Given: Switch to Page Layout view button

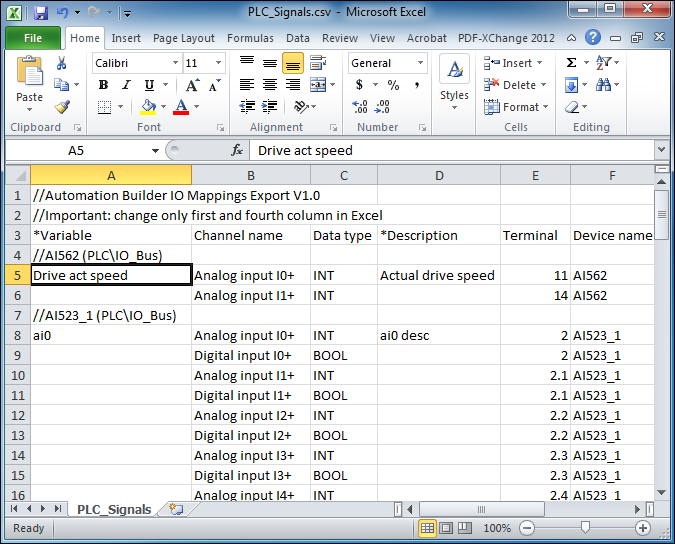Looking at the screenshot, I should click(446, 528).
